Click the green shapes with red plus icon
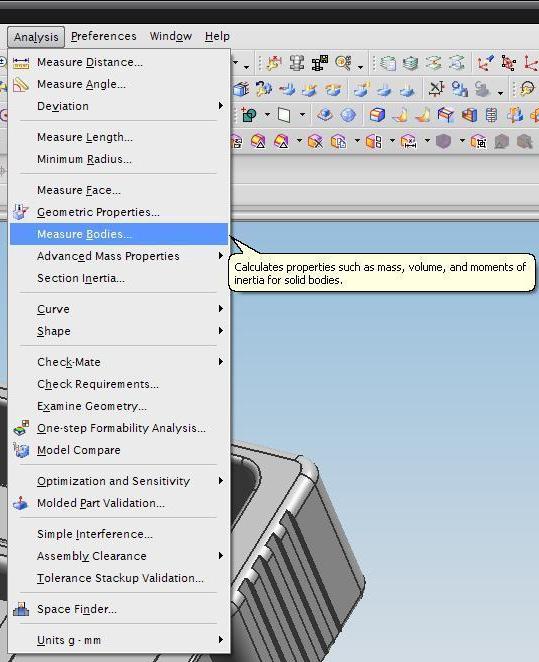Screen dimensions: 539x662 coord(249,115)
